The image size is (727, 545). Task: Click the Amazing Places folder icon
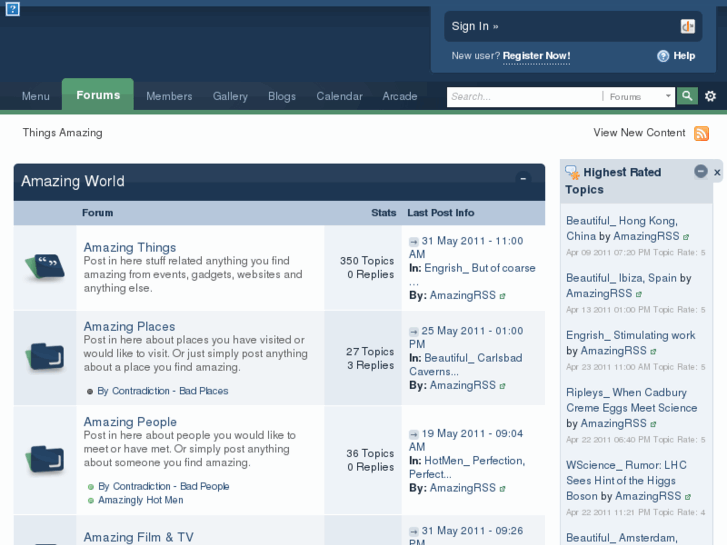point(45,357)
